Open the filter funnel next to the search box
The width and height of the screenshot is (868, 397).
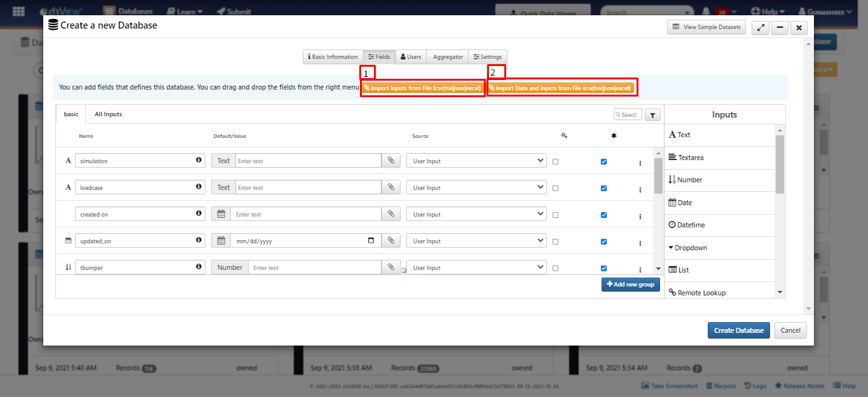point(652,114)
